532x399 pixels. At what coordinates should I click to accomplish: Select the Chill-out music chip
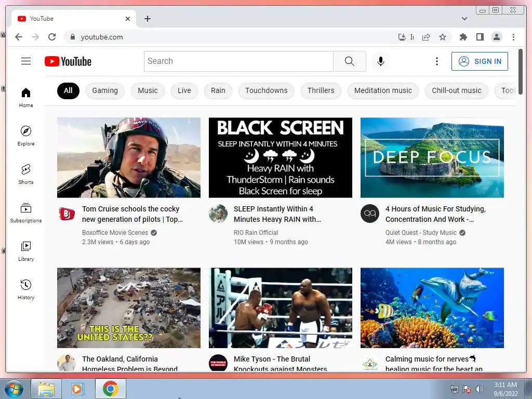pyautogui.click(x=456, y=90)
